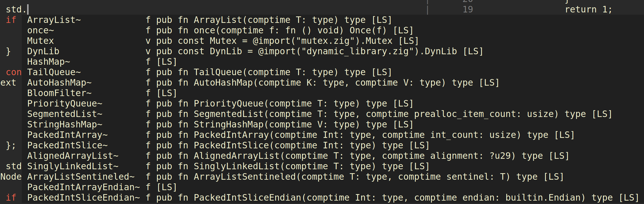Select the AutoHashMap completion suggestion
Screen dimensions: 644x204
[59, 83]
